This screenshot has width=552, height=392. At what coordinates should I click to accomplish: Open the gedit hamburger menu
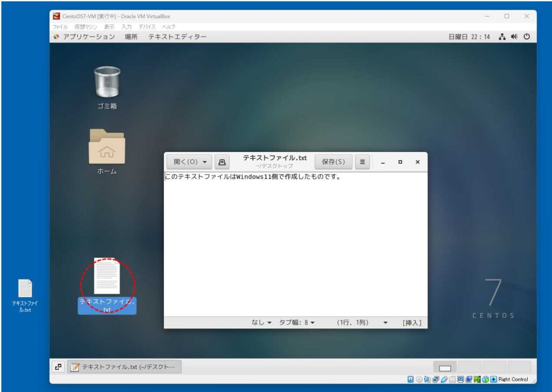pos(362,162)
